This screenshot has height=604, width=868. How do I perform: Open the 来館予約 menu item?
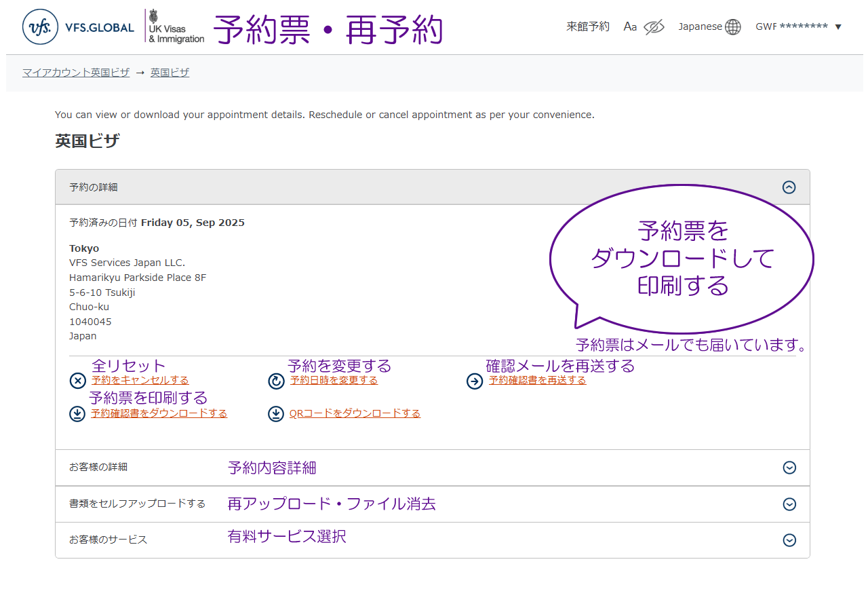coord(588,27)
